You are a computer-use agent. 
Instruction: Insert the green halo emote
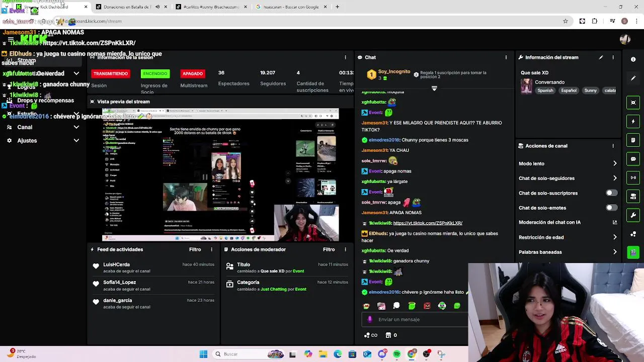412,306
